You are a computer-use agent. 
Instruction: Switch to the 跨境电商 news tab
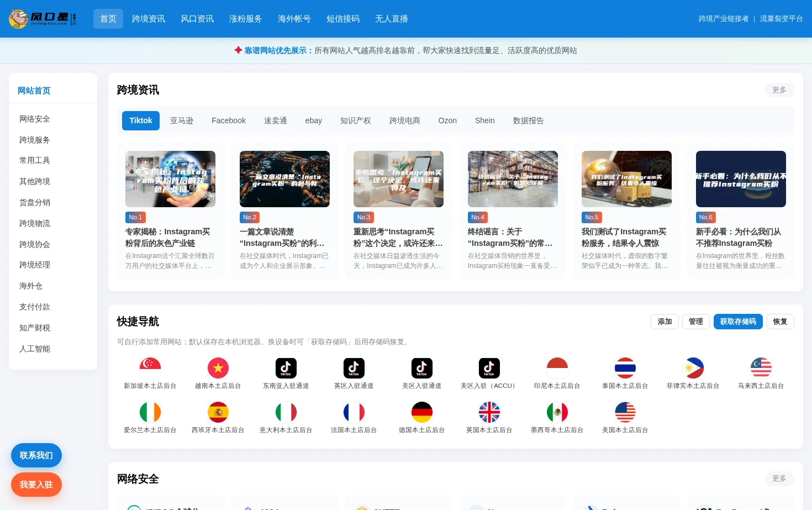click(405, 120)
